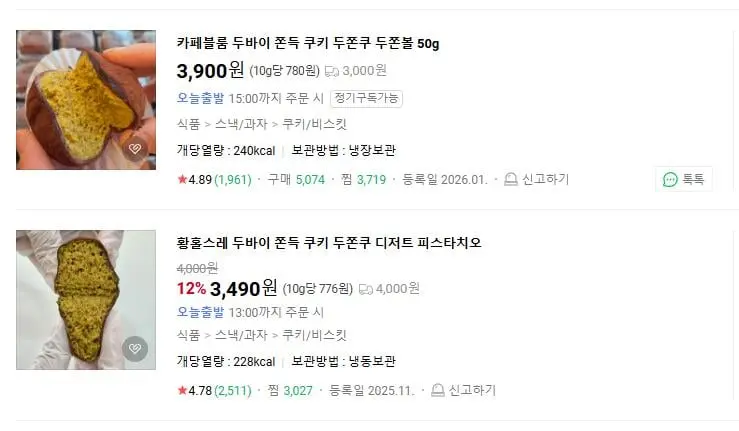This screenshot has width=739, height=431.
Task: Click 신고하기 siren icon for first product
Action: coord(510,179)
